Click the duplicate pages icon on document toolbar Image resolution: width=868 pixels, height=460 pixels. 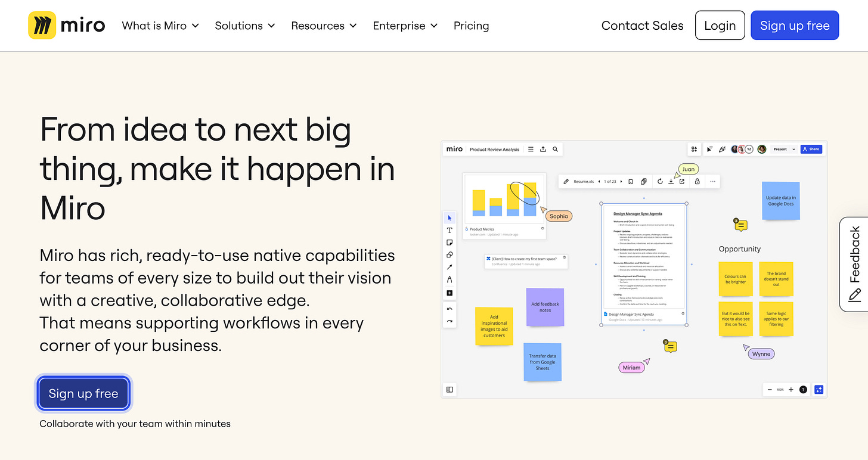(644, 181)
